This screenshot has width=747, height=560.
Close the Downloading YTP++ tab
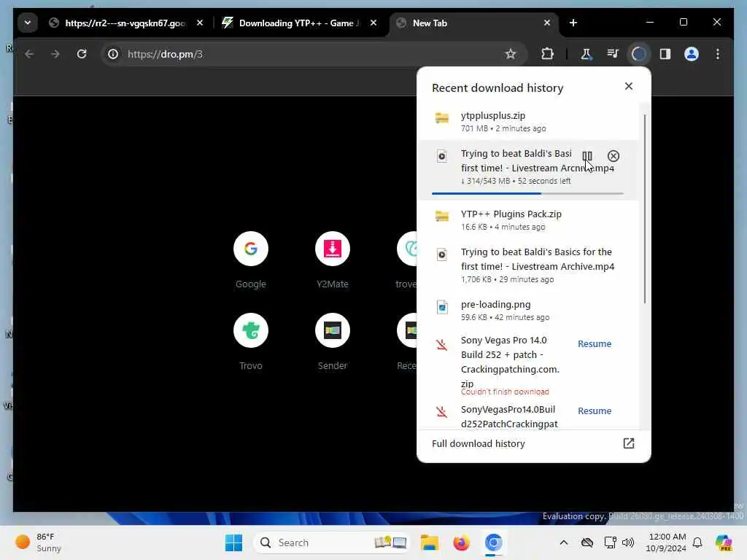[373, 23]
